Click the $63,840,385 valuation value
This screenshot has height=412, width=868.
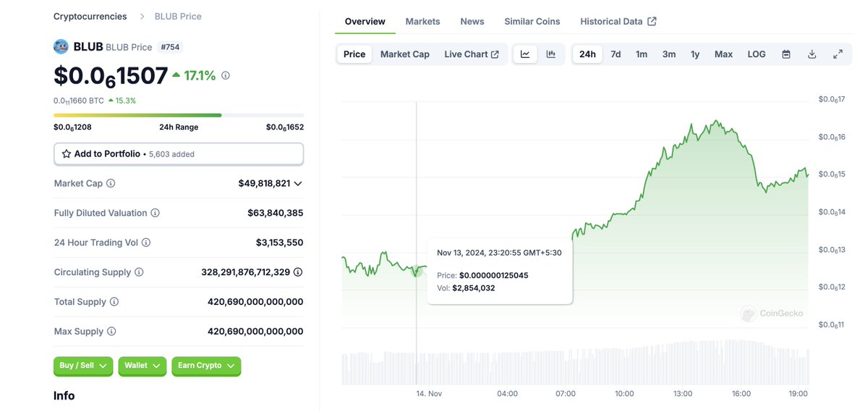pos(275,213)
